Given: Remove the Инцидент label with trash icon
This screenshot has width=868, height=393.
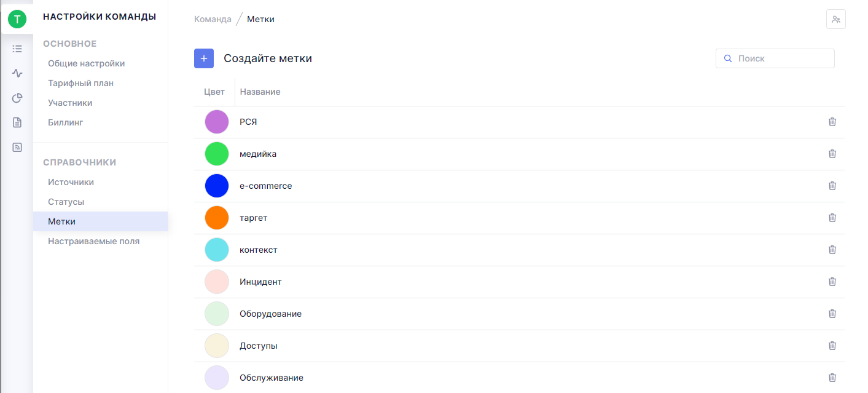Looking at the screenshot, I should [832, 282].
